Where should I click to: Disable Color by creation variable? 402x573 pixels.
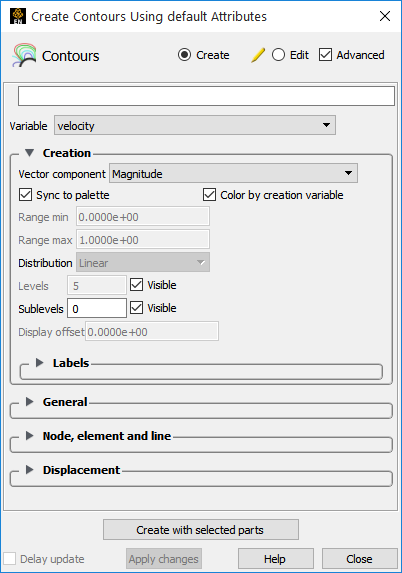(209, 195)
